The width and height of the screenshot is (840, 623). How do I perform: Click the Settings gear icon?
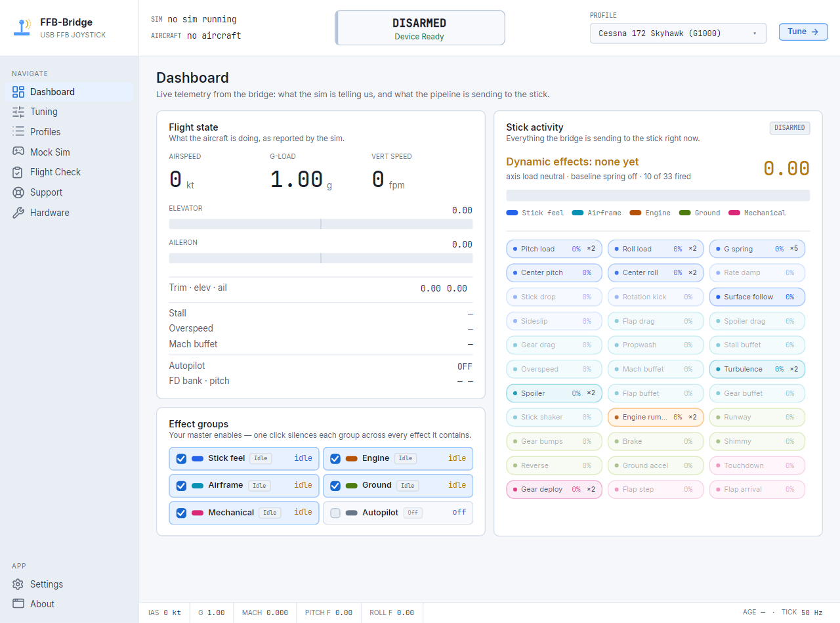18,584
